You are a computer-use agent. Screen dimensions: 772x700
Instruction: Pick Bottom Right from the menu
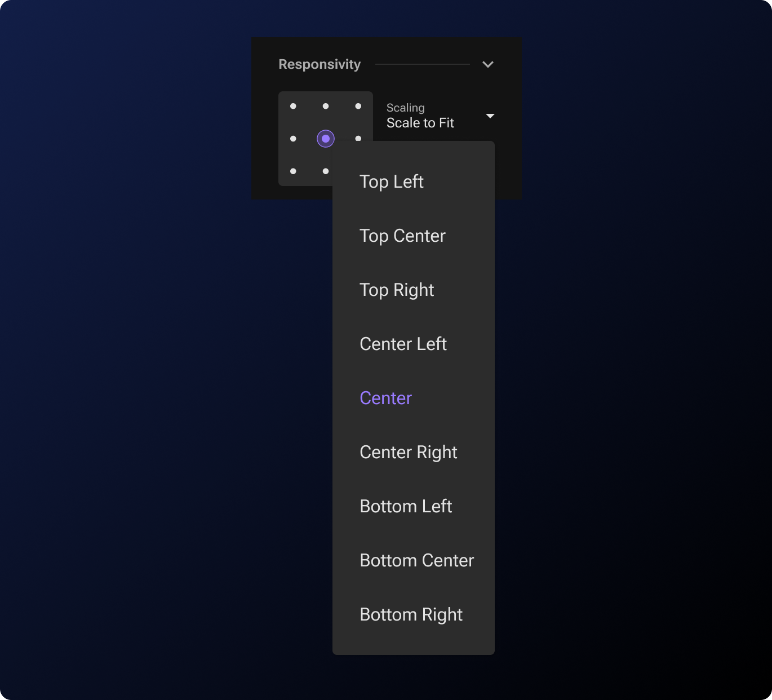[411, 614]
